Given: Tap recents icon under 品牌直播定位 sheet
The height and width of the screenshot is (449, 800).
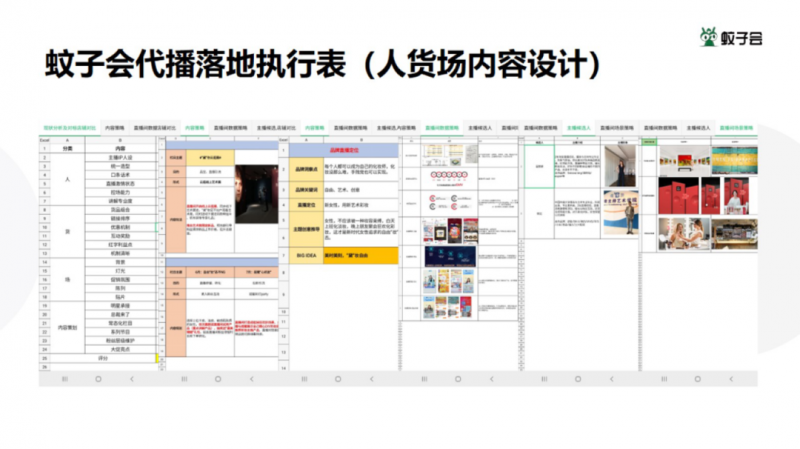Looking at the screenshot, I should click(304, 379).
